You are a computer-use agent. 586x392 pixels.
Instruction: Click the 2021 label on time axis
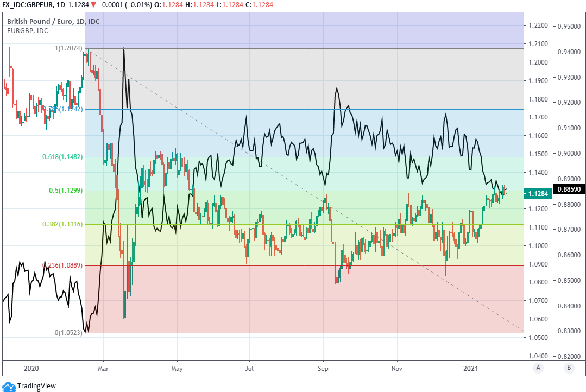[x=471, y=368]
